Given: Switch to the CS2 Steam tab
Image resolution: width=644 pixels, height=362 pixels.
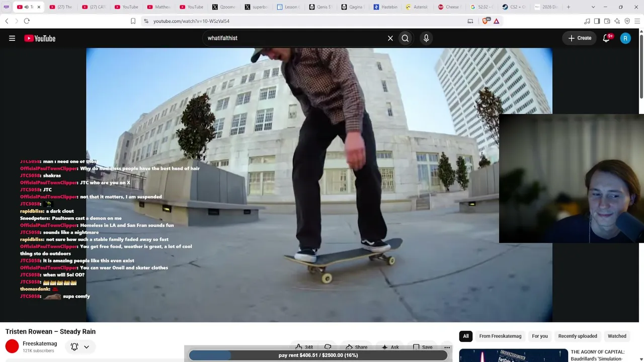Looking at the screenshot, I should [515, 7].
